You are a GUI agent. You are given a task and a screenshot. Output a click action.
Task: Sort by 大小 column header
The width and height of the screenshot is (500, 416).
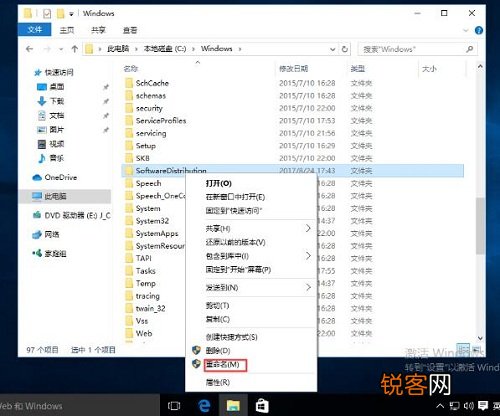point(429,69)
